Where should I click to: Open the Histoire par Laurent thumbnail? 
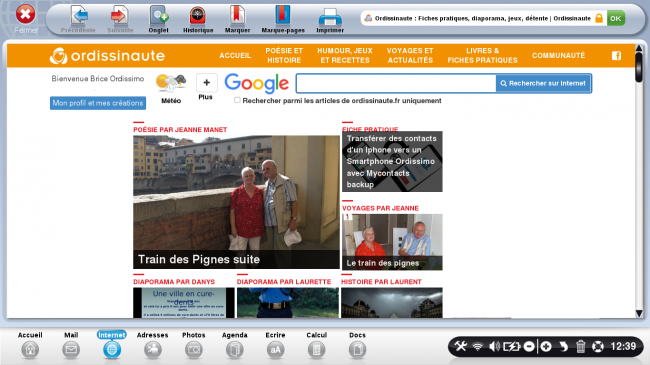coord(392,303)
